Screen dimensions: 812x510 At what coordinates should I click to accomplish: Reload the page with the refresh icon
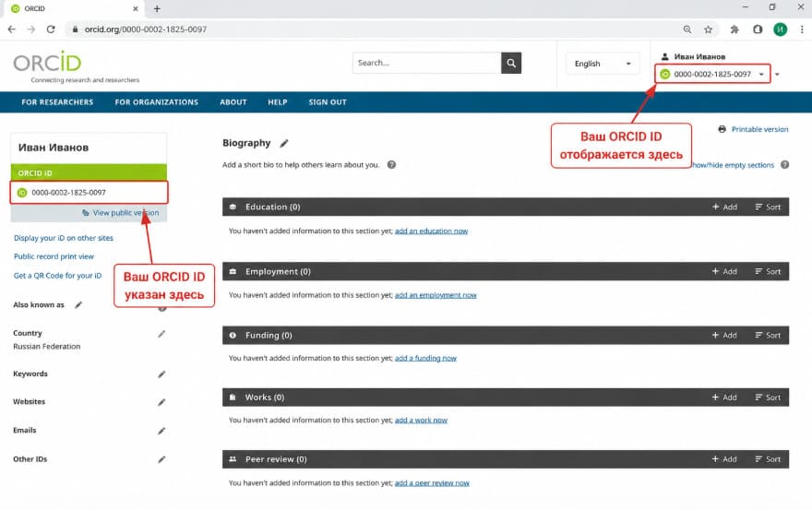pos(51,30)
